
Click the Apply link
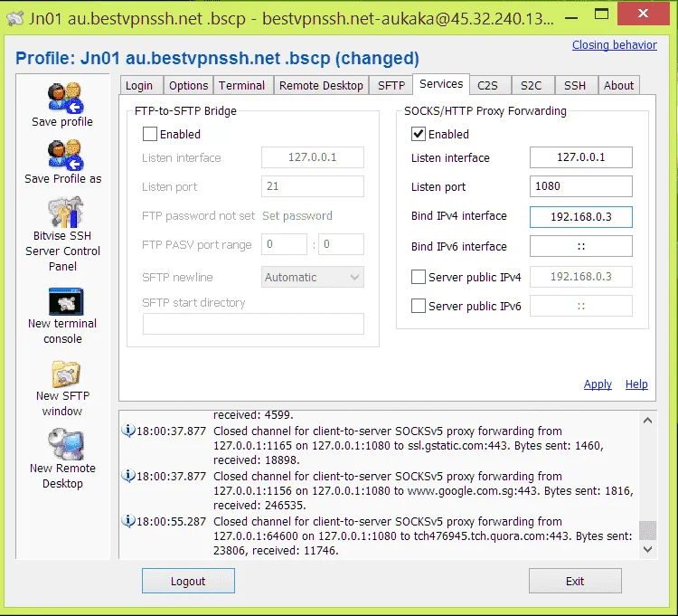598,384
